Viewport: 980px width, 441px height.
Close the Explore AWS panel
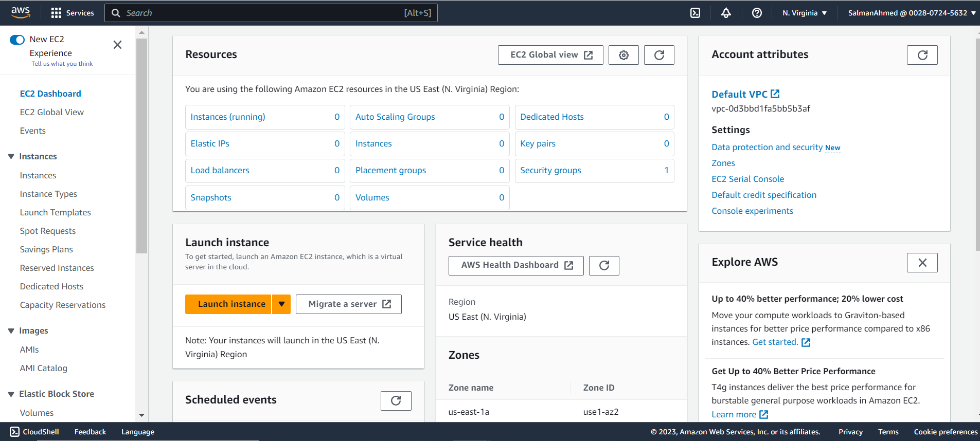point(922,263)
